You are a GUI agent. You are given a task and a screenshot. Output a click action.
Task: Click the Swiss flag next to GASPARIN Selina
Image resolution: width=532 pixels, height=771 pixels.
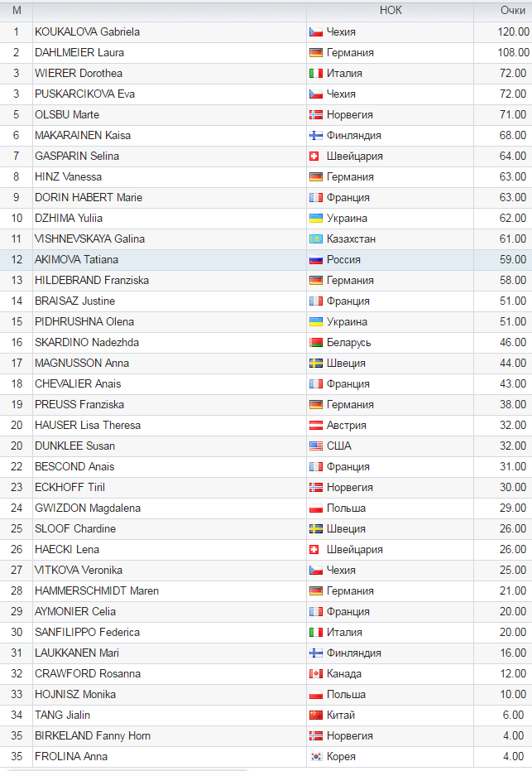(314, 156)
